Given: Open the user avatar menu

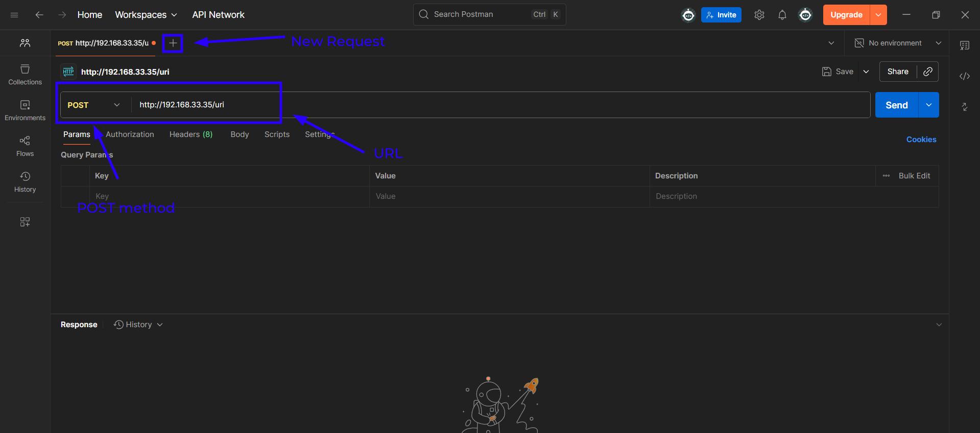Looking at the screenshot, I should [805, 15].
